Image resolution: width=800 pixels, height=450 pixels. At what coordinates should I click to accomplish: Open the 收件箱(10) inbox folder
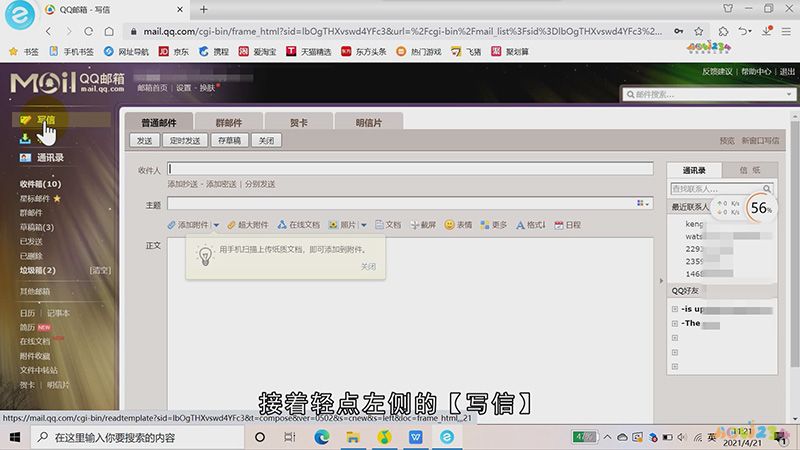point(40,184)
